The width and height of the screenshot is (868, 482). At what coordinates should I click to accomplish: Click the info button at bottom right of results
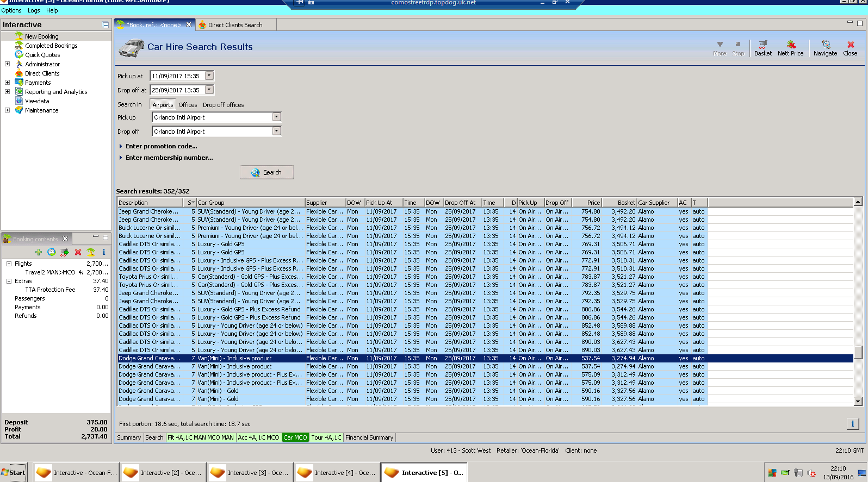coord(852,424)
